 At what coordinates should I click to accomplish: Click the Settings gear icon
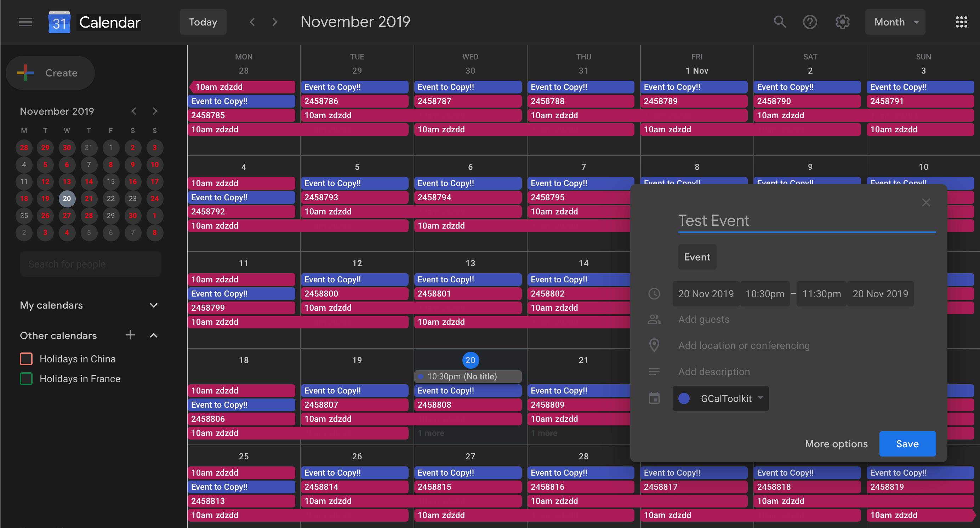point(843,21)
